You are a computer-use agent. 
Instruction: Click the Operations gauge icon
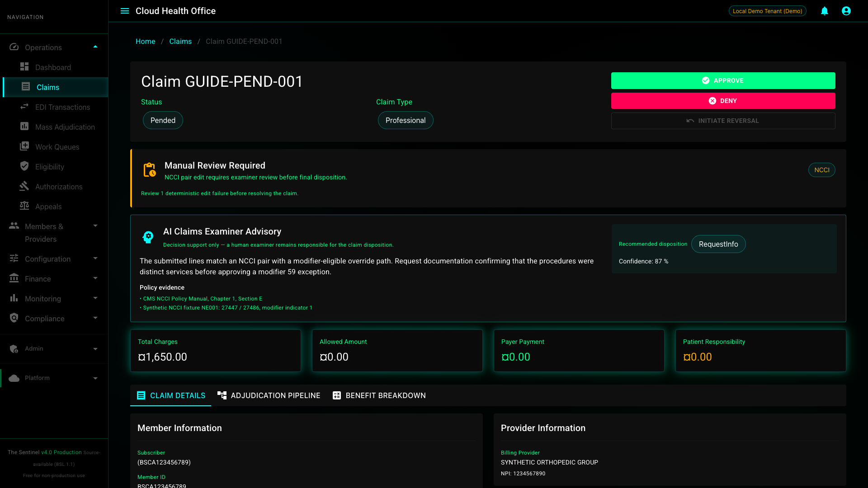[x=14, y=47]
